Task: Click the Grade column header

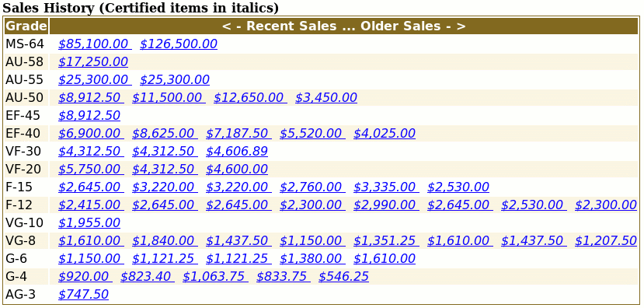Action: (x=26, y=26)
